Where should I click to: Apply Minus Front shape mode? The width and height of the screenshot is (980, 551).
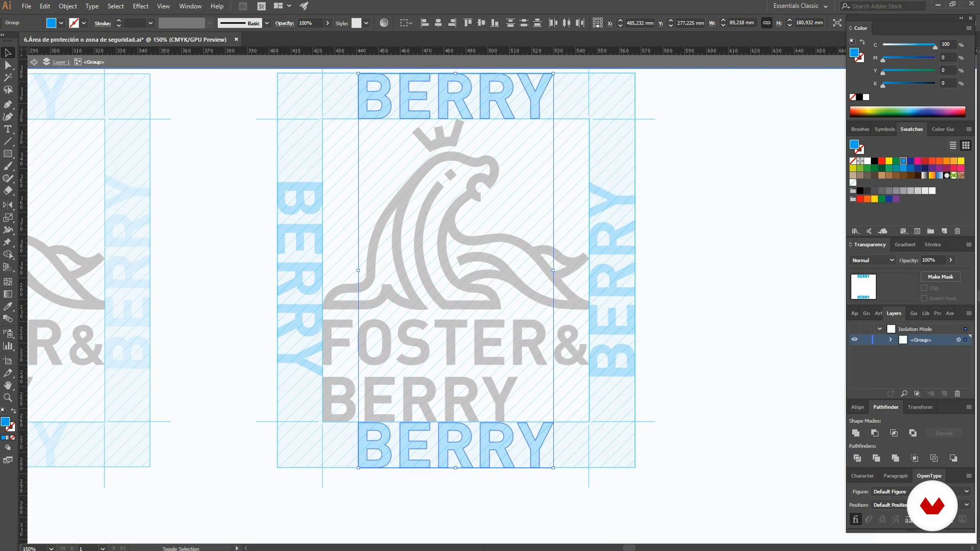(875, 433)
